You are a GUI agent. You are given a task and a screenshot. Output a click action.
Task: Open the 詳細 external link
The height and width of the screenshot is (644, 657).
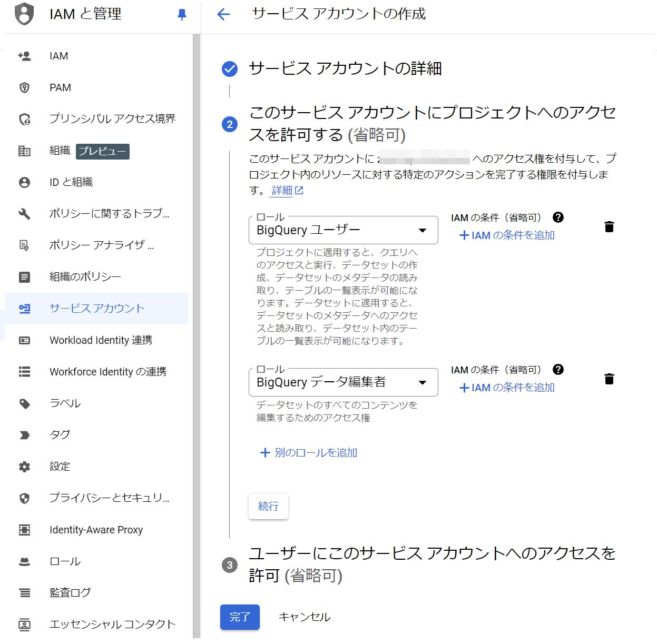coord(287,191)
